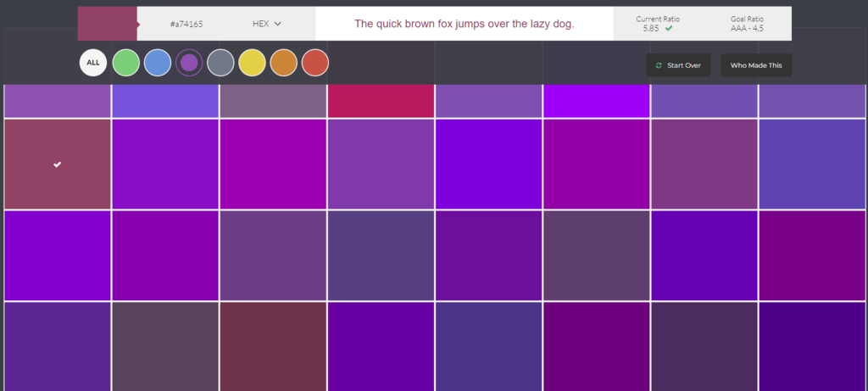Image resolution: width=868 pixels, height=391 pixels.
Task: Pick the bright violet swatch in top row
Action: (596, 101)
